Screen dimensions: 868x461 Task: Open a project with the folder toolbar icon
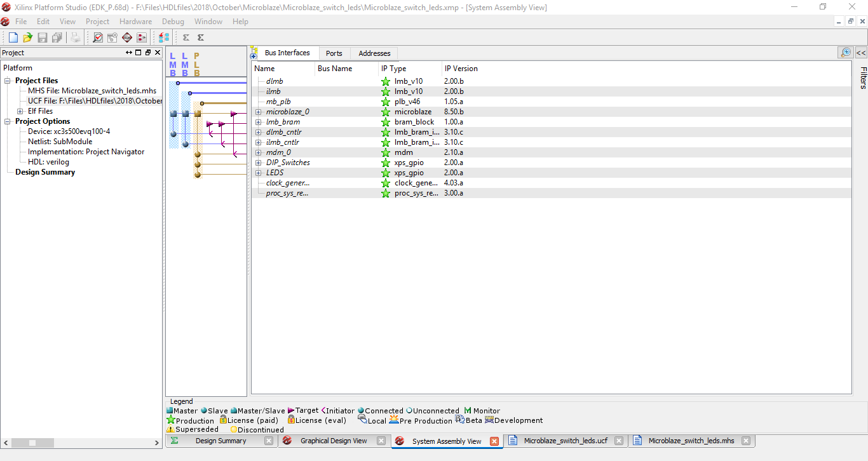click(x=27, y=37)
